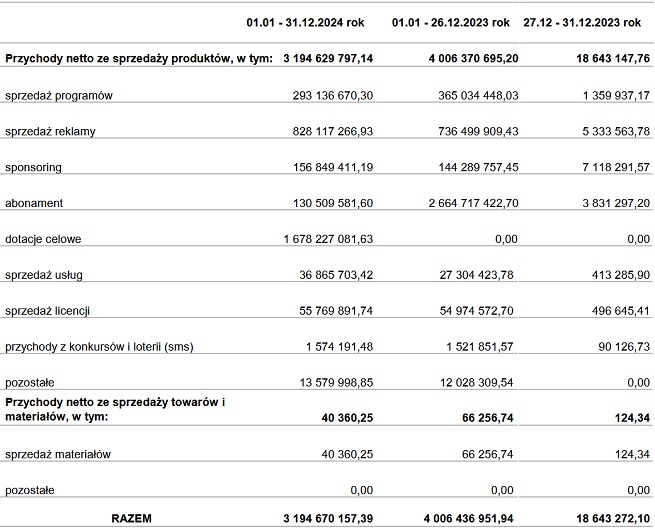655x530 pixels.
Task: Select the bold value 3 194 629 797,14
Action: [x=328, y=58]
